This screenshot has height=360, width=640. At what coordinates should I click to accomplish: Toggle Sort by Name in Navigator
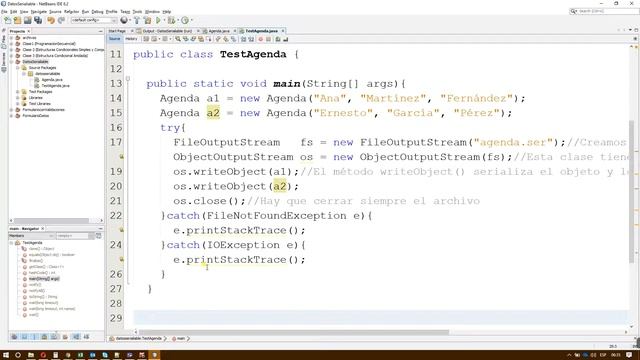(76, 337)
